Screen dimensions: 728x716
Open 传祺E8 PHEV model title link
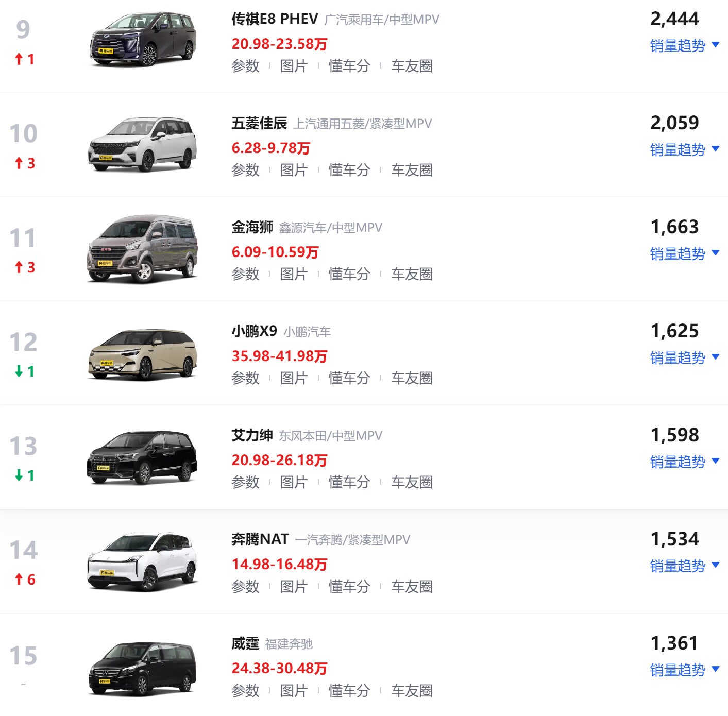275,19
